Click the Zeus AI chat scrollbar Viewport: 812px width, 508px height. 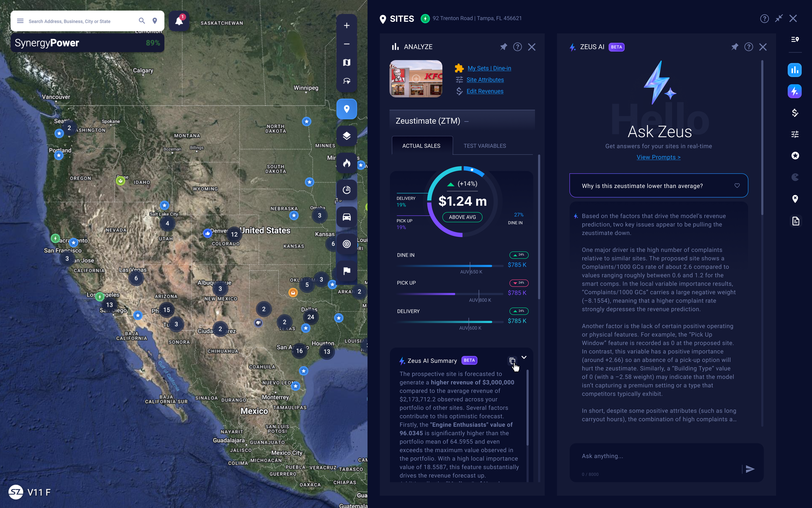click(x=762, y=138)
